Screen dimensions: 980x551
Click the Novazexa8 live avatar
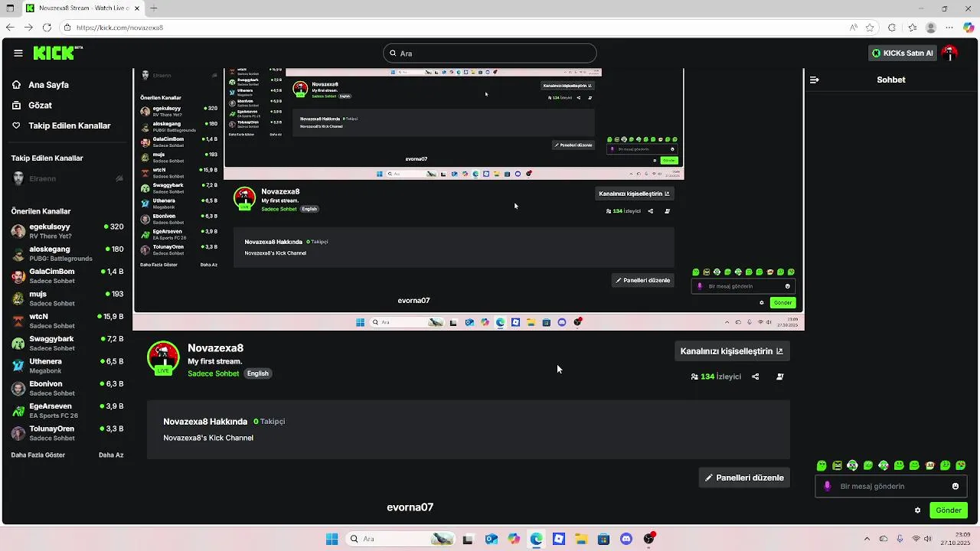coord(163,357)
